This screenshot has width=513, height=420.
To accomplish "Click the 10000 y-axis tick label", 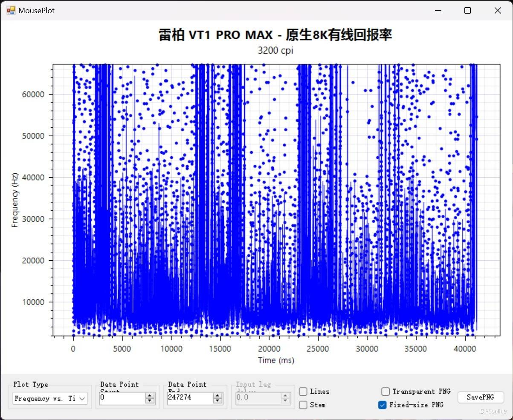I will tap(33, 302).
